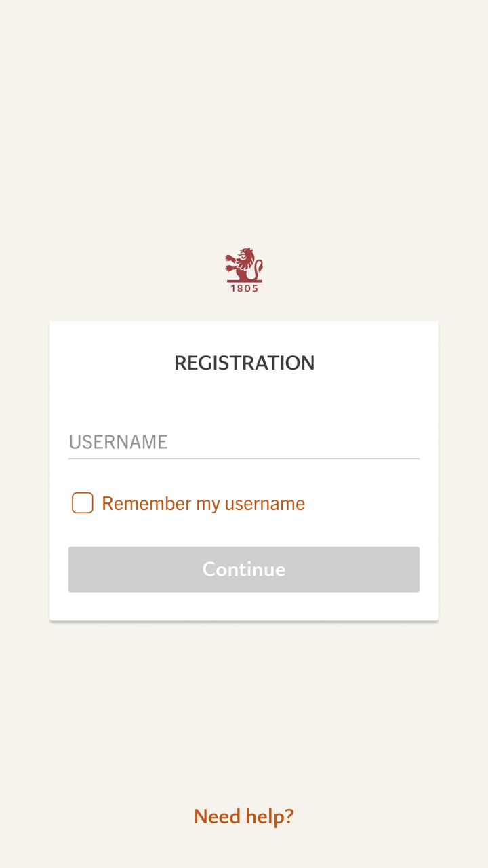Enable remembering username with the orange box
The width and height of the screenshot is (488, 868).
(x=83, y=503)
